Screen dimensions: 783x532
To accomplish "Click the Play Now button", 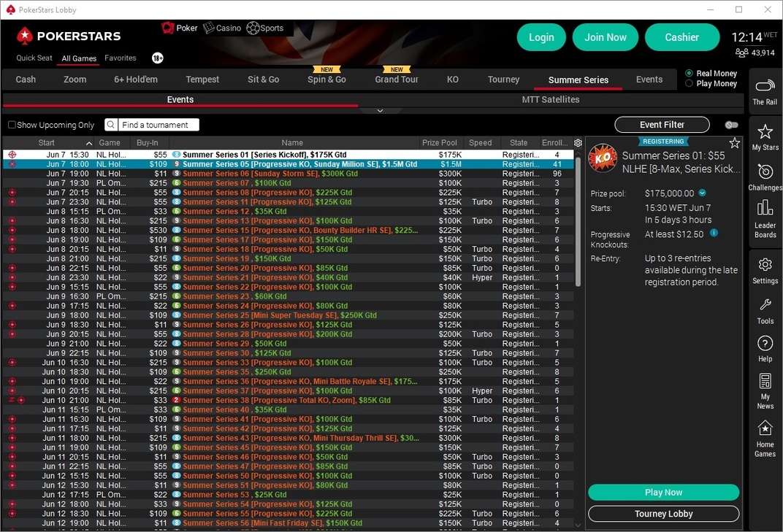I will pyautogui.click(x=663, y=493).
